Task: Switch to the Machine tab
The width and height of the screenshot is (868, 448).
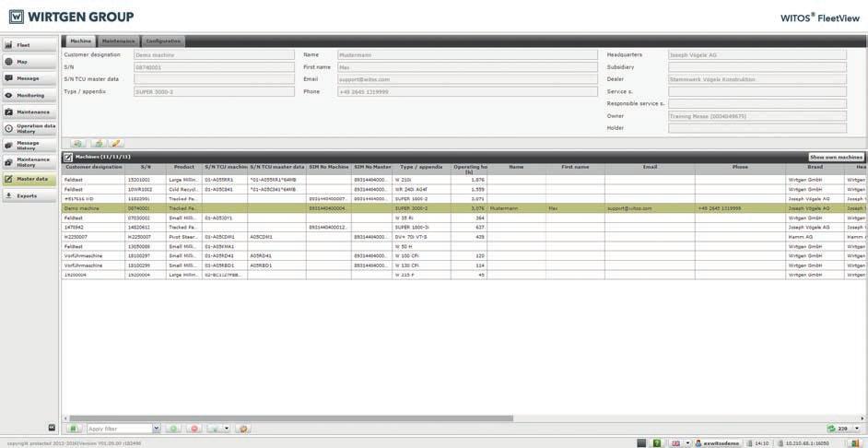Action: pyautogui.click(x=81, y=41)
